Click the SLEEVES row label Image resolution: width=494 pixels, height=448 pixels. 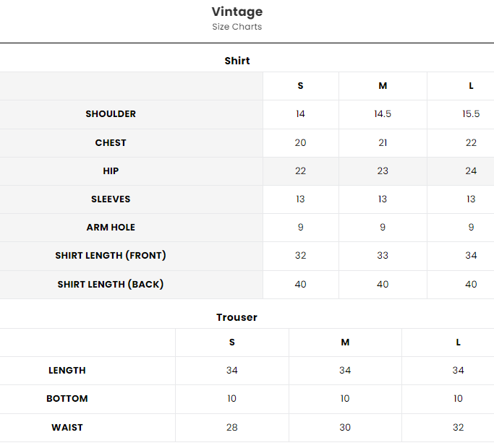pos(111,199)
